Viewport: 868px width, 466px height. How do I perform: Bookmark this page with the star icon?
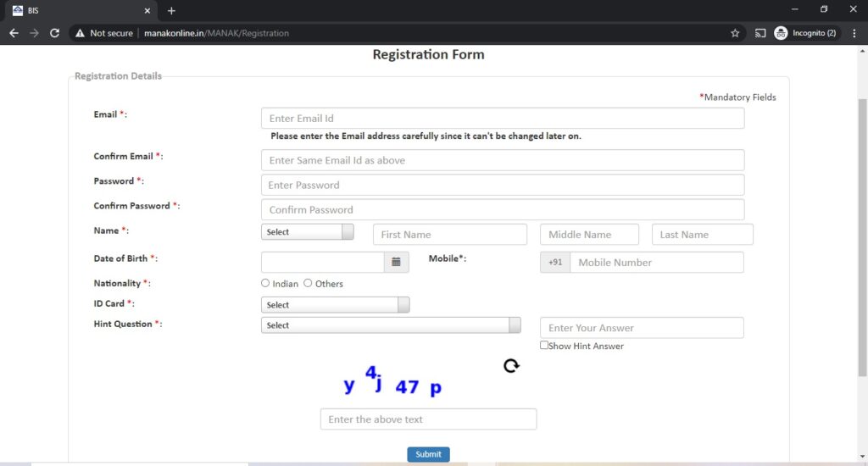735,33
